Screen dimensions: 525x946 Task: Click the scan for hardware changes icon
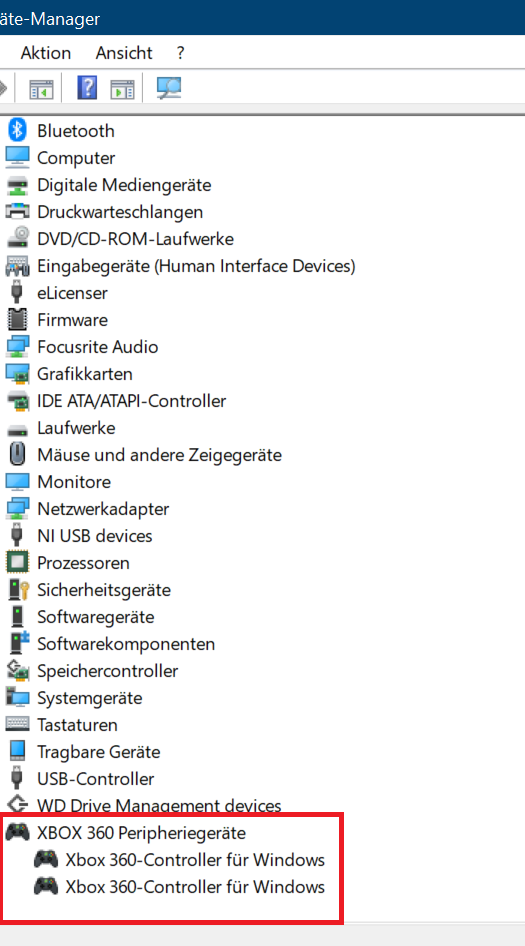point(168,88)
